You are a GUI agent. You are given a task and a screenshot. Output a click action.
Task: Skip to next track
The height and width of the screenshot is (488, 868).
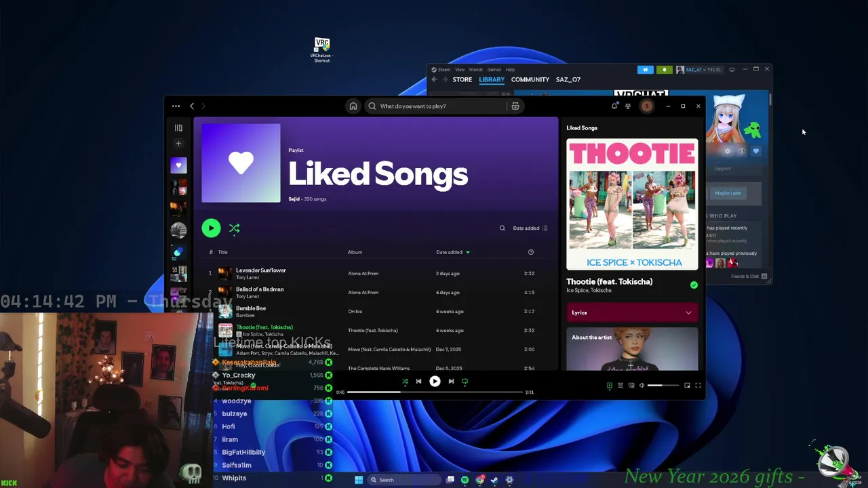click(x=451, y=382)
